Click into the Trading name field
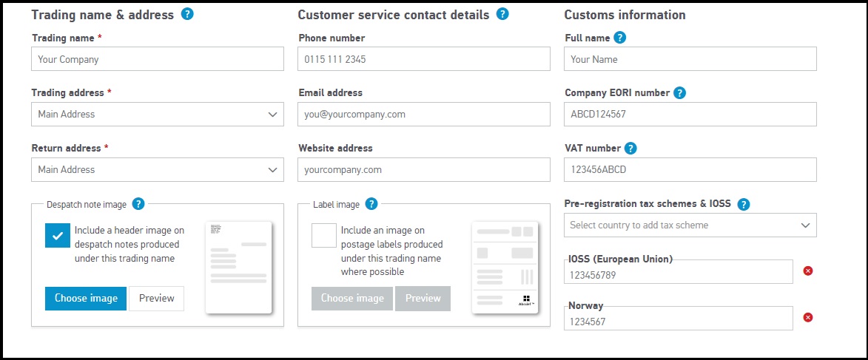868x360 pixels. coord(157,59)
